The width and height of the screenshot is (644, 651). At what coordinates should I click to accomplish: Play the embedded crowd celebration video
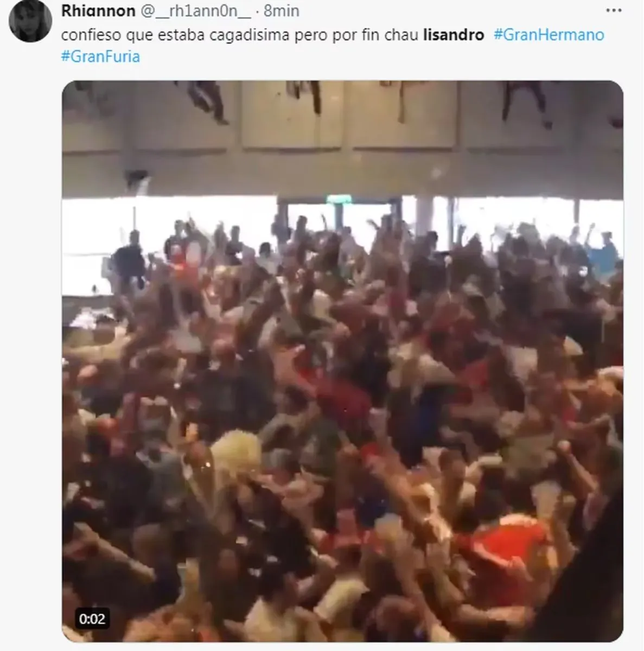click(342, 361)
